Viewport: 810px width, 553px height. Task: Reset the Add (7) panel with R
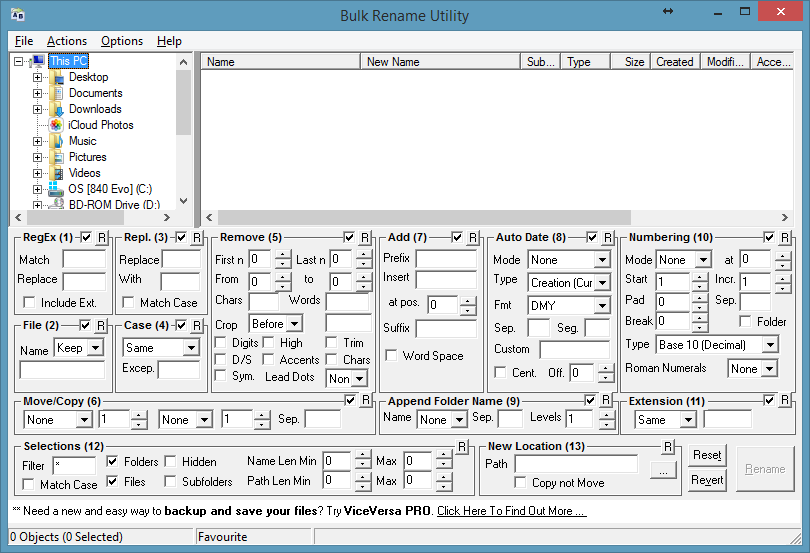[x=473, y=238]
